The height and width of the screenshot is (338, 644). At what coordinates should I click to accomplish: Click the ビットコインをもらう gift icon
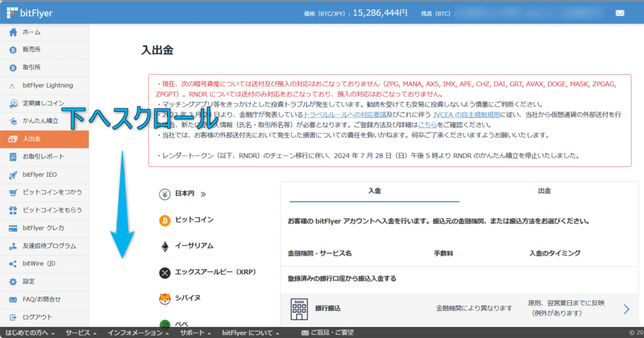pyautogui.click(x=13, y=210)
